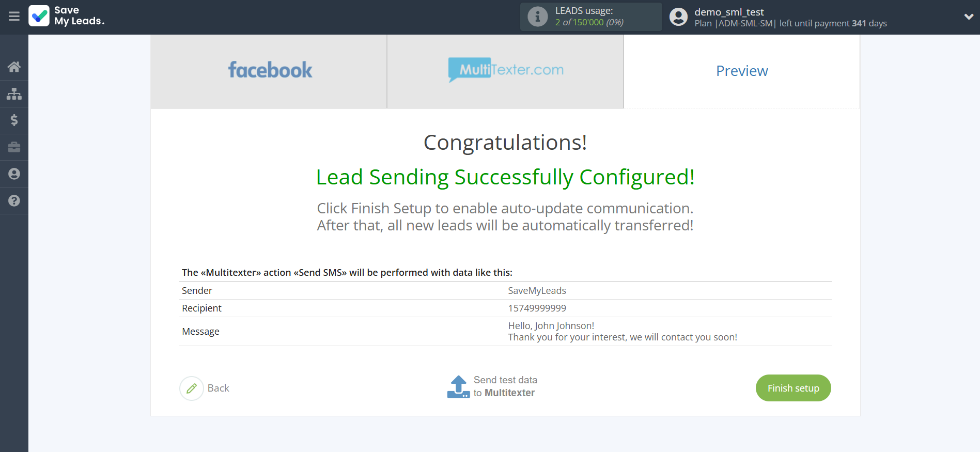980x452 pixels.
Task: Click the Finish setup button
Action: coord(793,388)
